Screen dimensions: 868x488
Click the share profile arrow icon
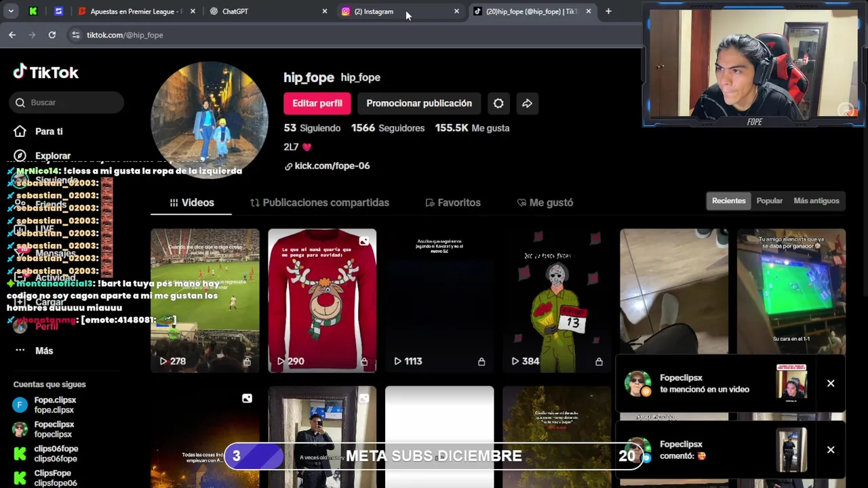[527, 103]
